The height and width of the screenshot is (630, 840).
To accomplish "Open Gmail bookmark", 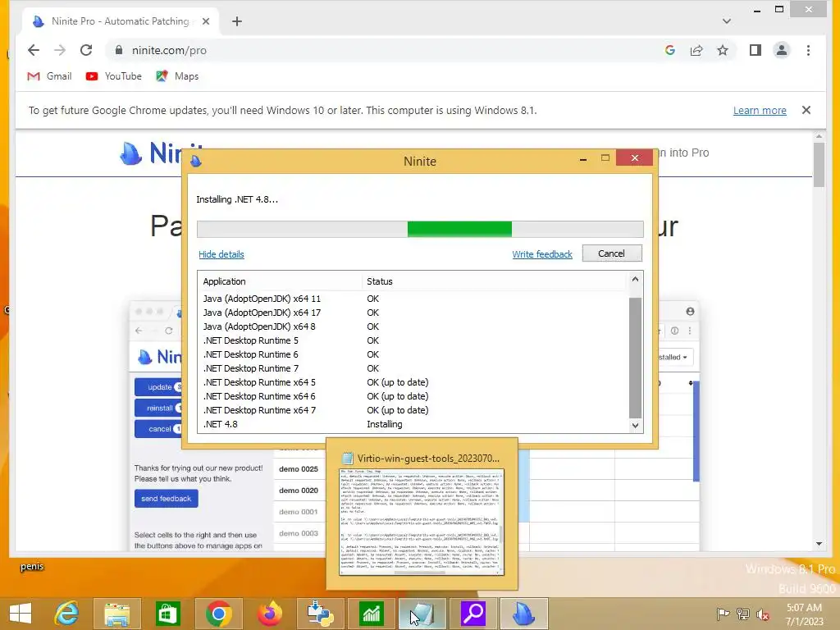I will click(x=49, y=76).
